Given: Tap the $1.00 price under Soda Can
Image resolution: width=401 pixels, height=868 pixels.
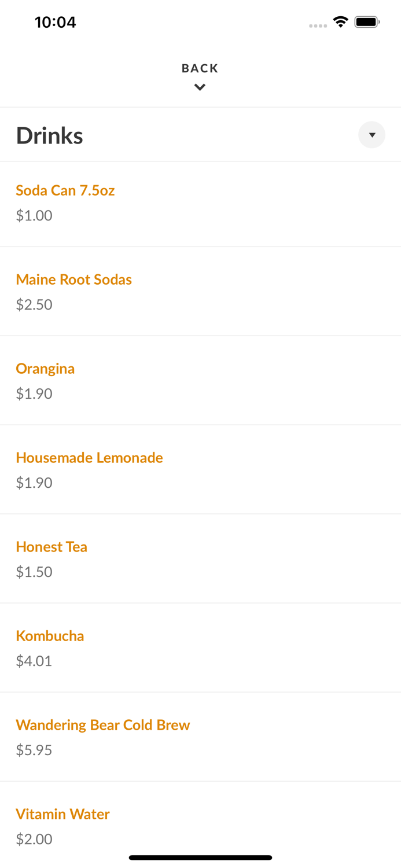Looking at the screenshot, I should coord(34,215).
